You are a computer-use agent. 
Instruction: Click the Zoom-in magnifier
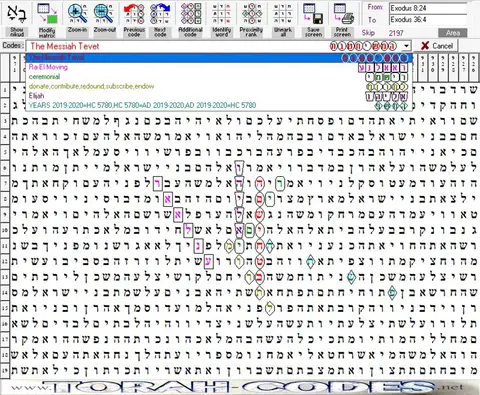(77, 18)
